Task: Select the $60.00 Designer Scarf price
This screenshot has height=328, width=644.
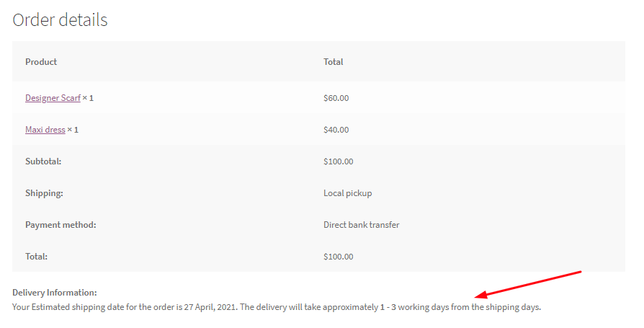Action: pos(336,98)
